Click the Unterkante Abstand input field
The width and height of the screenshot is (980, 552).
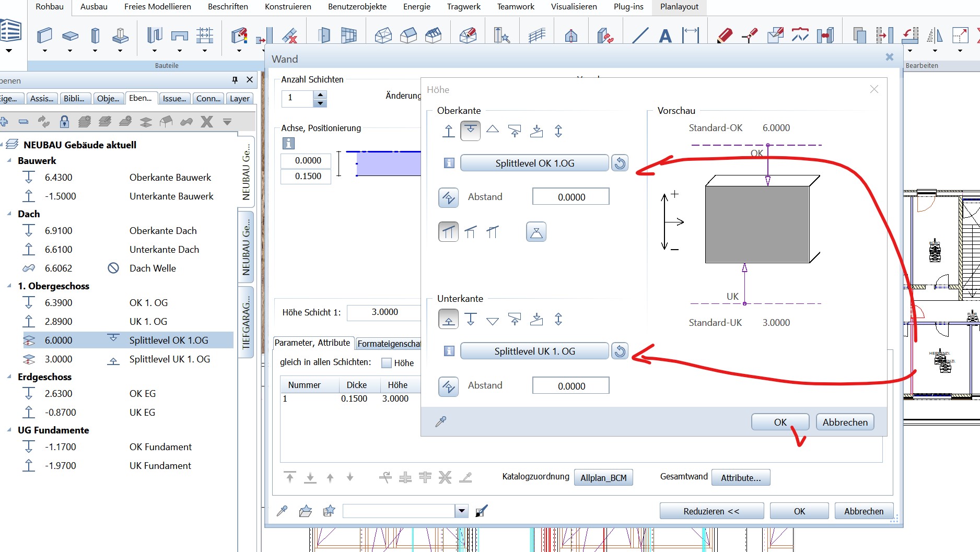coord(570,386)
